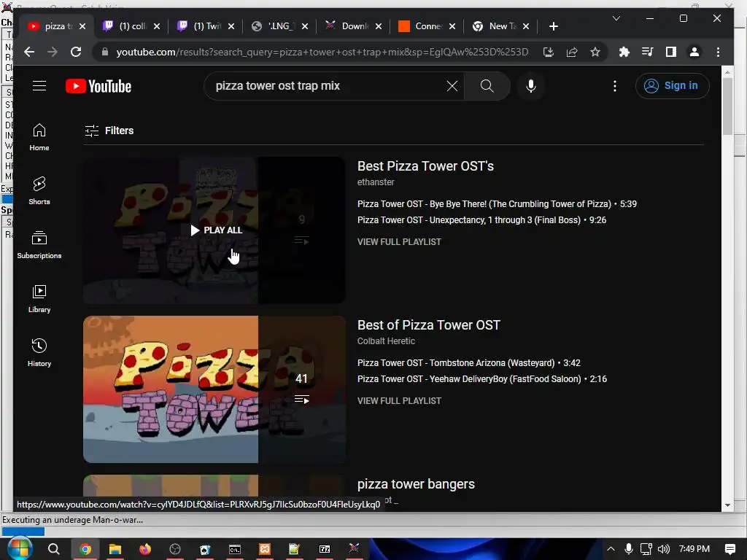Viewport: 747px width, 560px height.
Task: Open Library in the sidebar
Action: click(39, 298)
